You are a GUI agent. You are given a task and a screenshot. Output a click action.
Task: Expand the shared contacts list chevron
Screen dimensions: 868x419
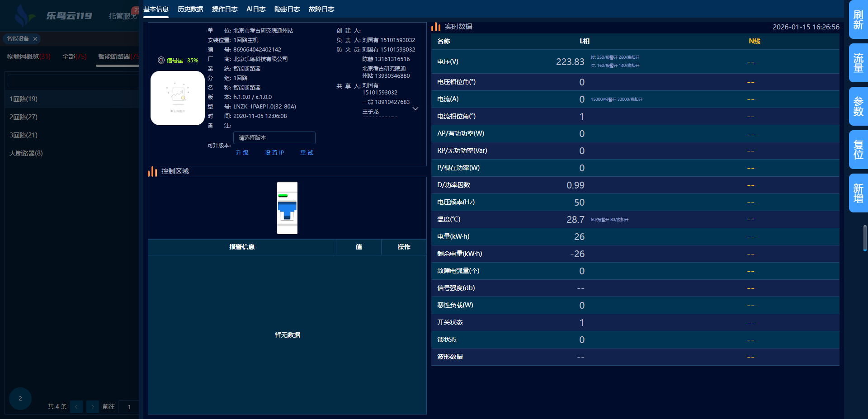tap(415, 109)
